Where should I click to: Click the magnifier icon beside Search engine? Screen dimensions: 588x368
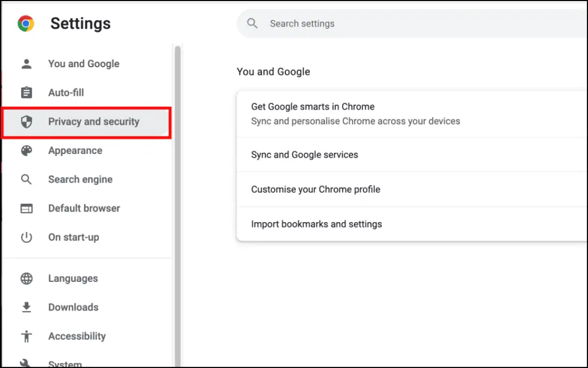click(x=26, y=180)
